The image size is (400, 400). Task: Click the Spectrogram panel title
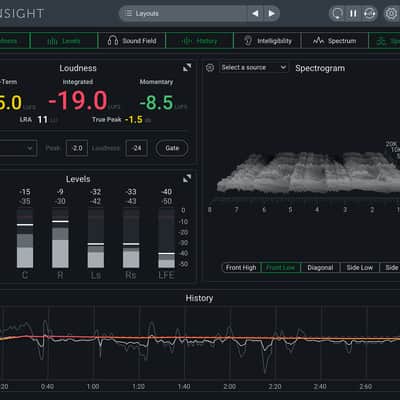pyautogui.click(x=320, y=68)
